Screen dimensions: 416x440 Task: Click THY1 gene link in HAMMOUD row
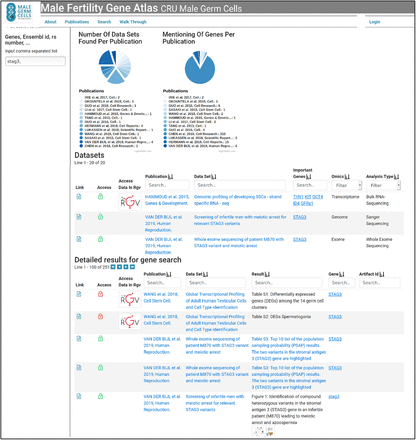[x=298, y=197]
